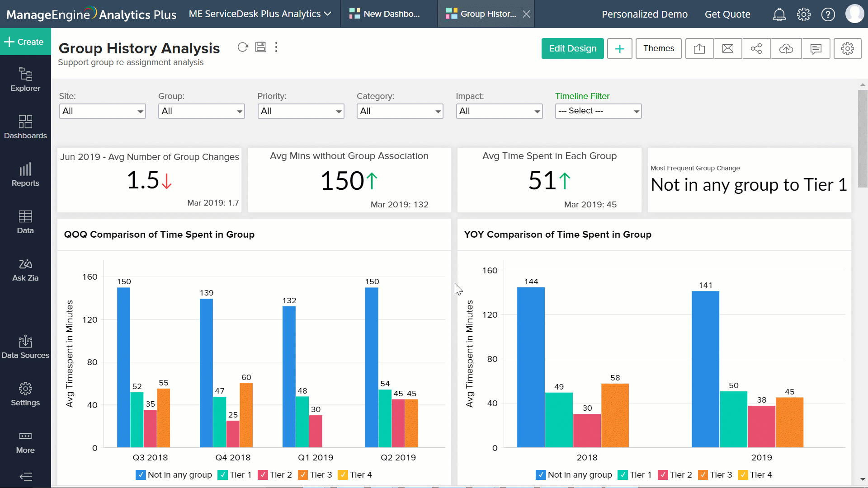
Task: Toggle 'Not in any group' in YOY legend
Action: click(x=541, y=474)
